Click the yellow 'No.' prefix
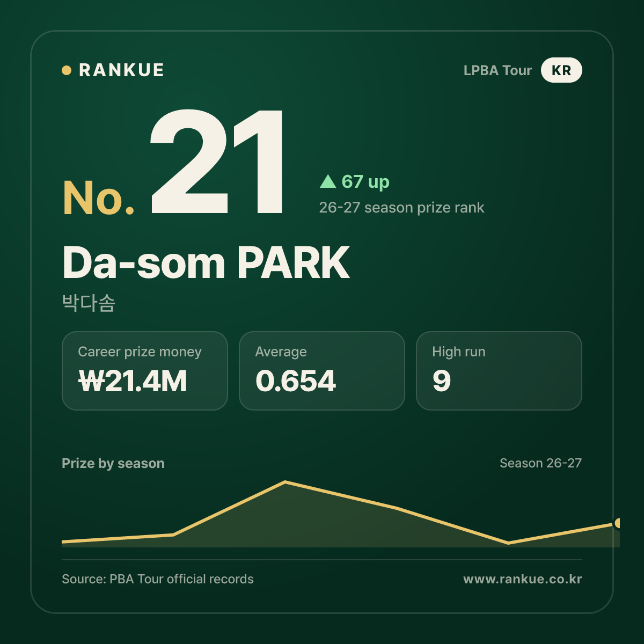The height and width of the screenshot is (644, 644). [x=99, y=198]
